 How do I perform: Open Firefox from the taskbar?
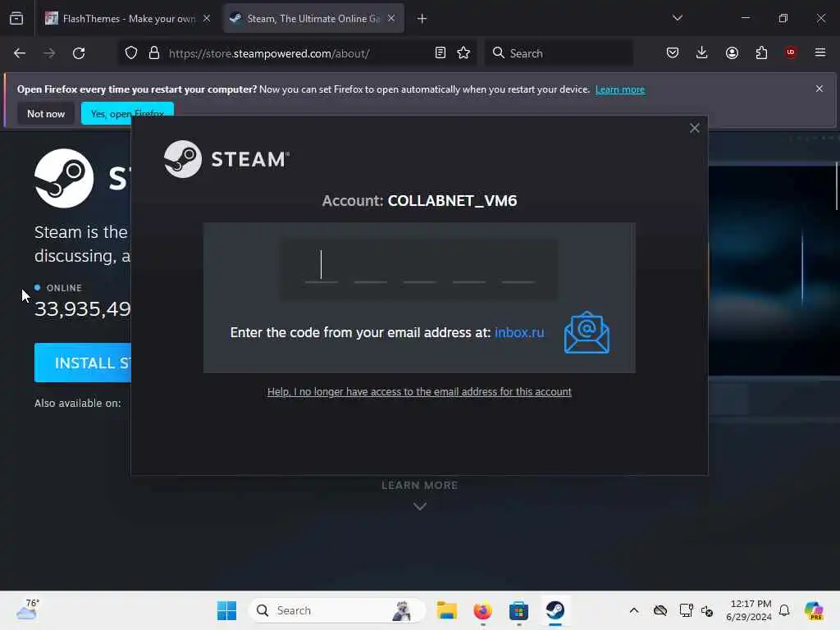[482, 610]
